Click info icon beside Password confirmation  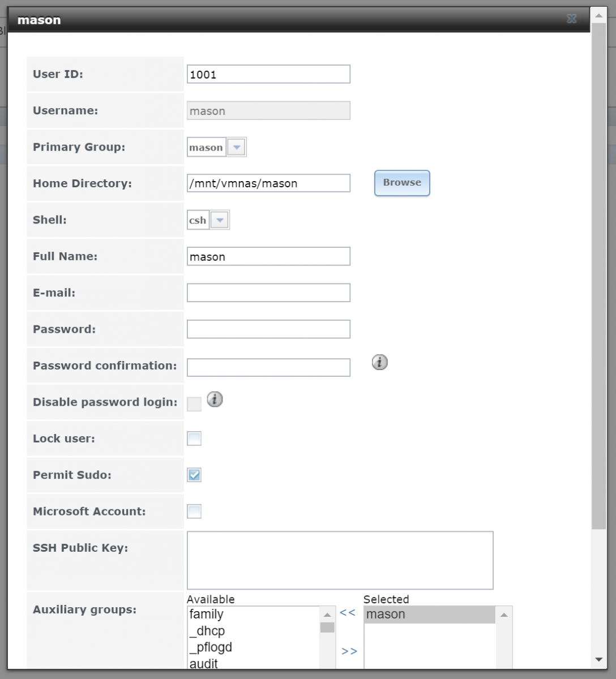[x=379, y=362]
